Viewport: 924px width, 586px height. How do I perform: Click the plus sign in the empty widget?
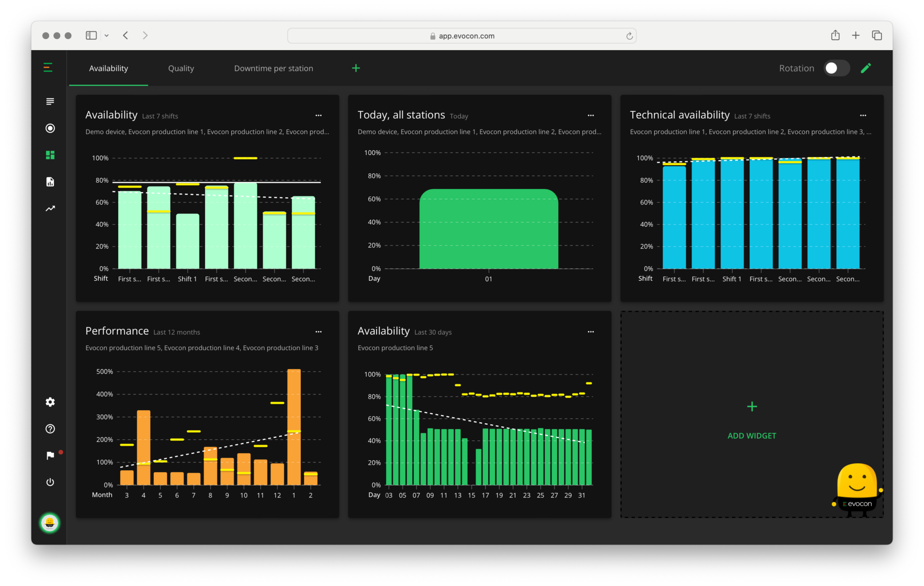pos(752,406)
